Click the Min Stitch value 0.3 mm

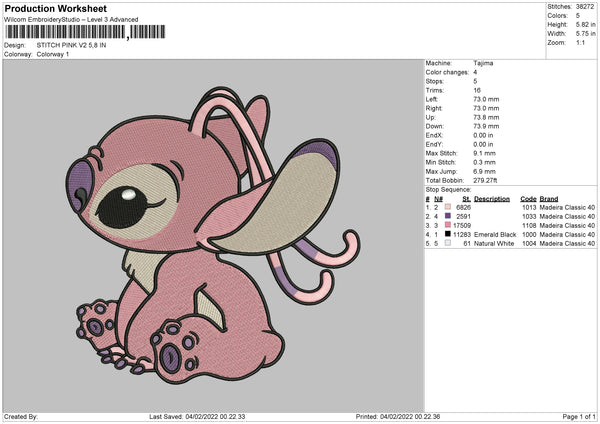[484, 162]
